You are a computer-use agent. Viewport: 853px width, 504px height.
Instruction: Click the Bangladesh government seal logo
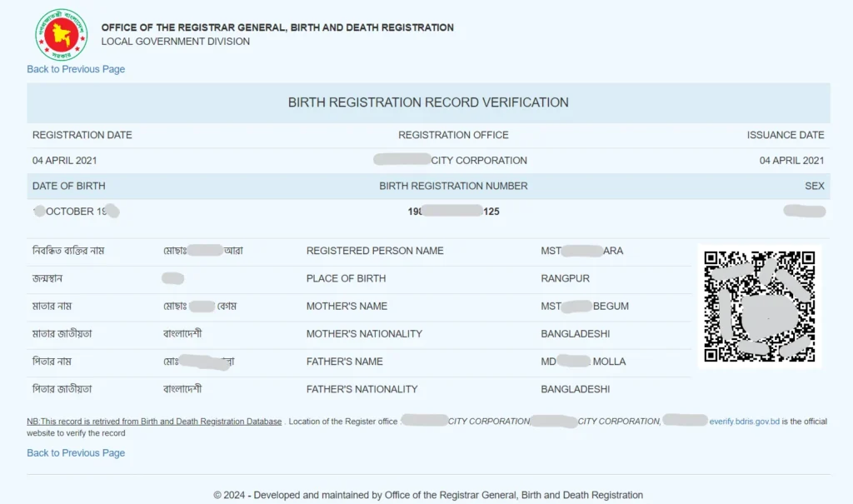coord(61,34)
